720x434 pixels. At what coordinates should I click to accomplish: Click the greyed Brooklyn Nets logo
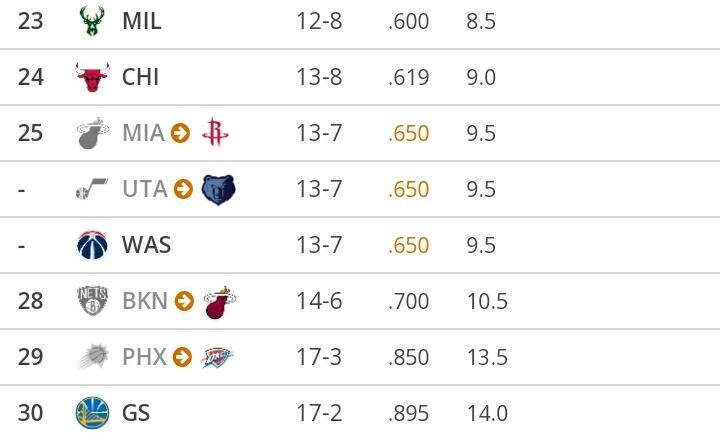click(91, 301)
